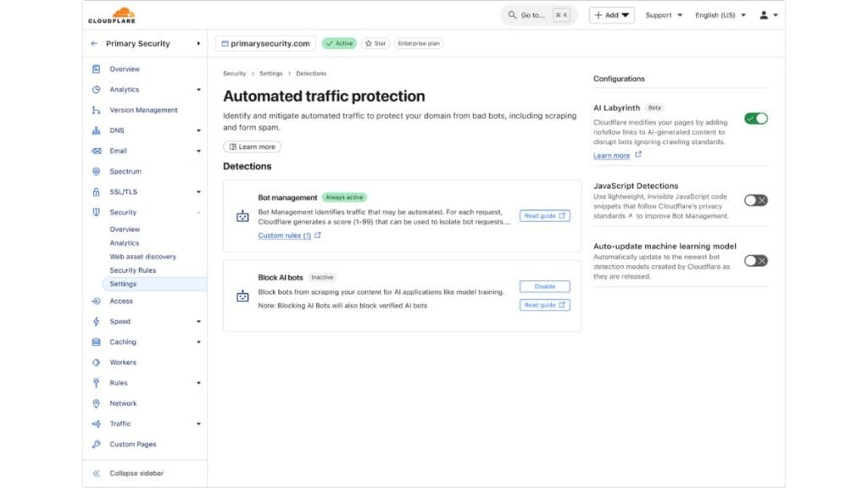868x488 pixels.
Task: Click the Security breadcrumb link
Action: pyautogui.click(x=234, y=74)
